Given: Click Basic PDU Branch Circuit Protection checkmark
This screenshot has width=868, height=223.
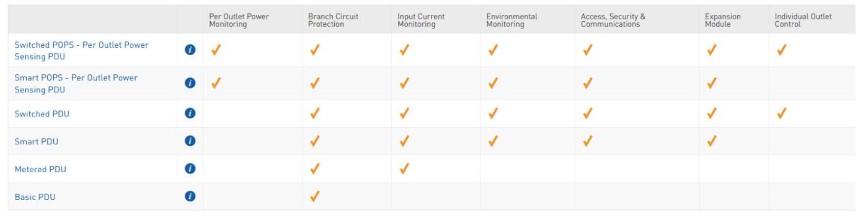Looking at the screenshot, I should (x=314, y=196).
